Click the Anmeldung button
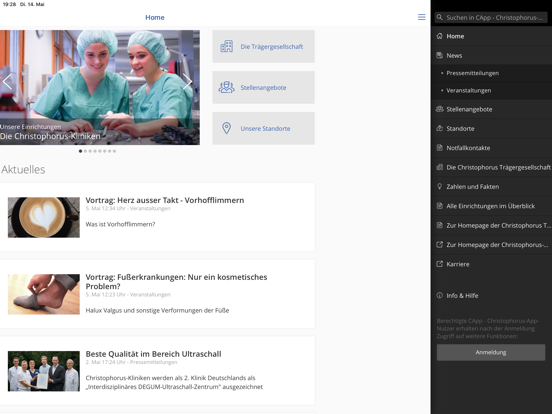The width and height of the screenshot is (552, 414). tap(491, 352)
